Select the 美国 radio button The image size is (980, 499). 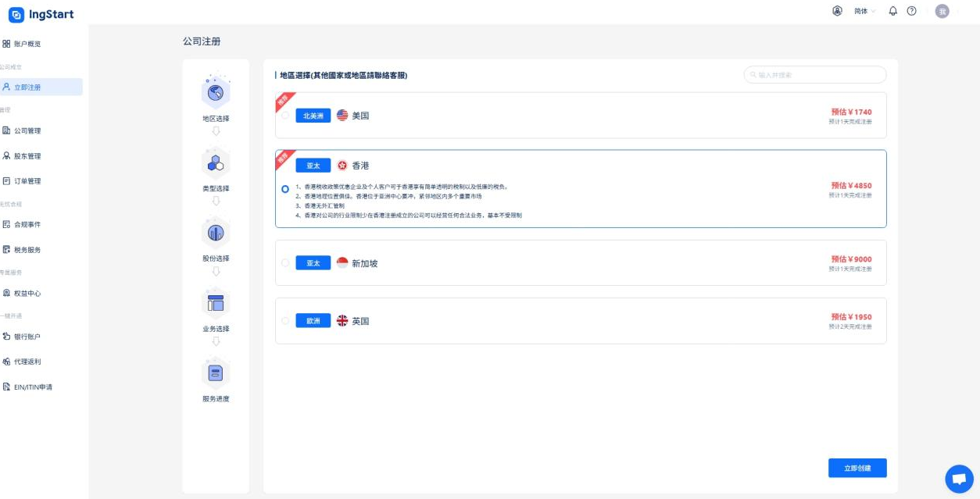pyautogui.click(x=285, y=116)
